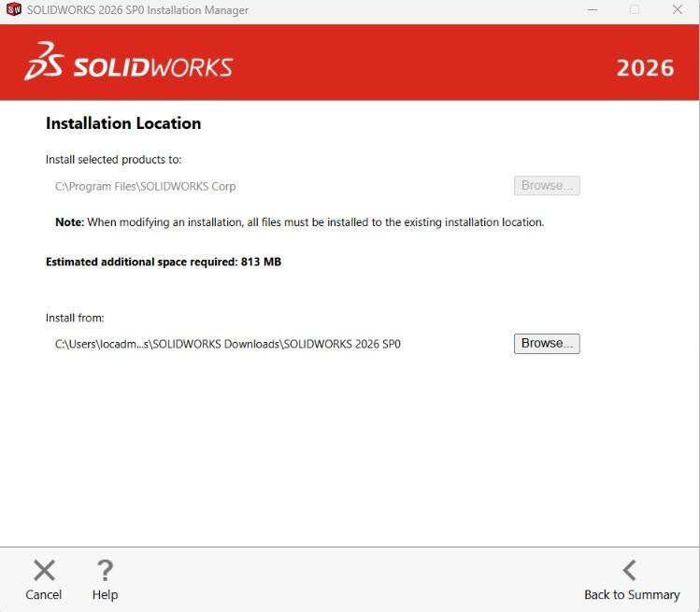Click the Estimated additional space required text

164,262
